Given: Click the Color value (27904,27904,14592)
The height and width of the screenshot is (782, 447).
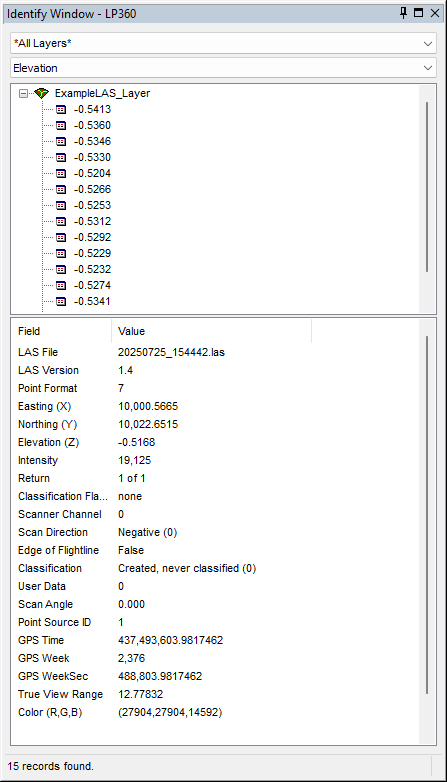Looking at the screenshot, I should point(170,712).
